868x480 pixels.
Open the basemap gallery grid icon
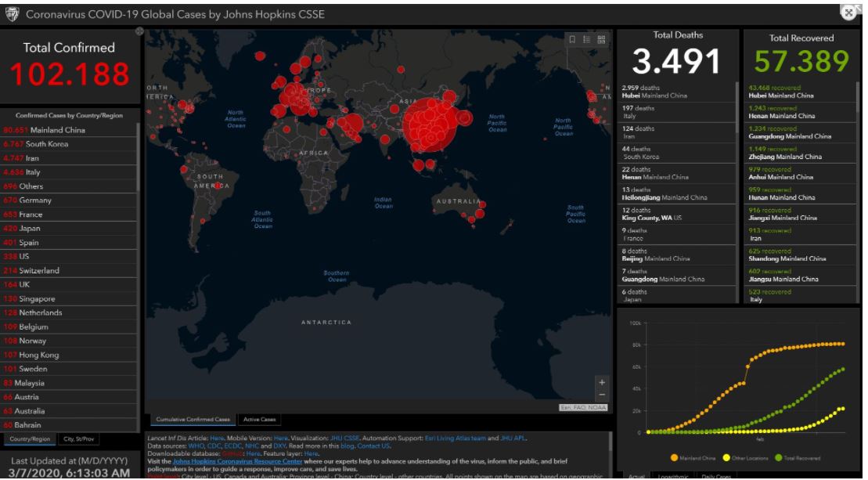[x=601, y=39]
